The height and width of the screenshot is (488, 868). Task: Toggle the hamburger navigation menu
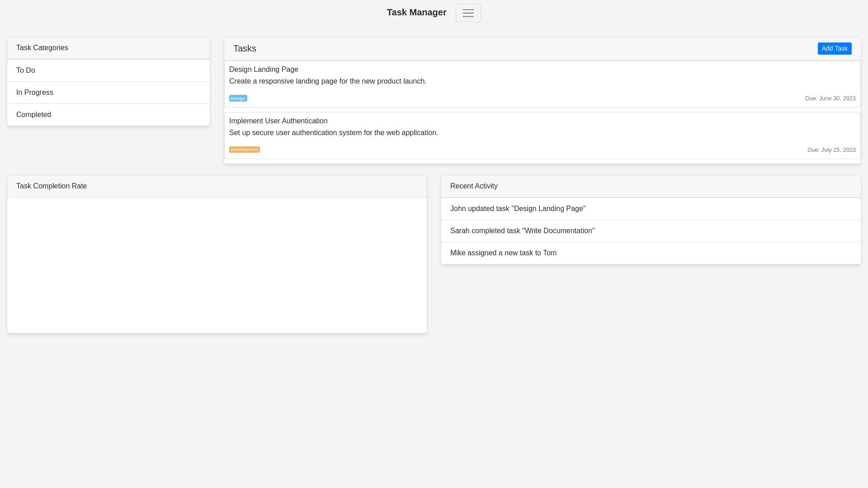(468, 13)
